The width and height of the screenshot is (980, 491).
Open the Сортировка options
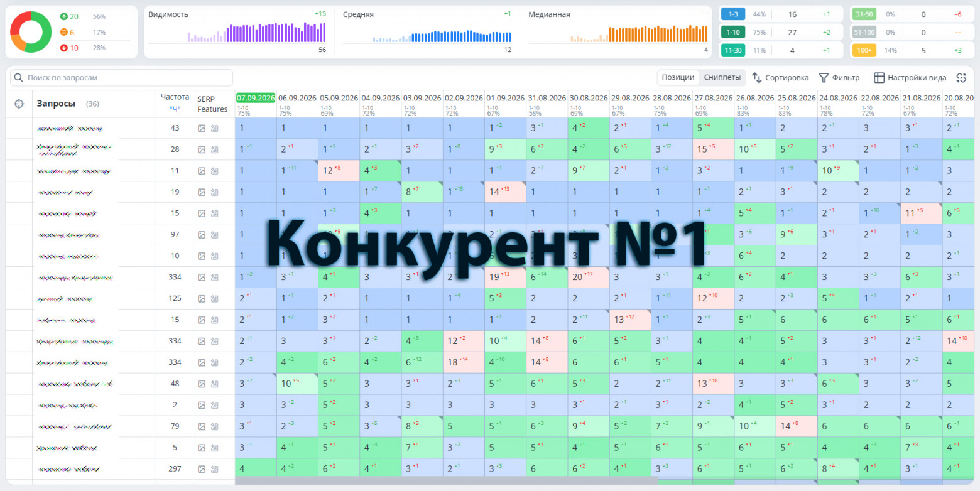click(x=780, y=78)
